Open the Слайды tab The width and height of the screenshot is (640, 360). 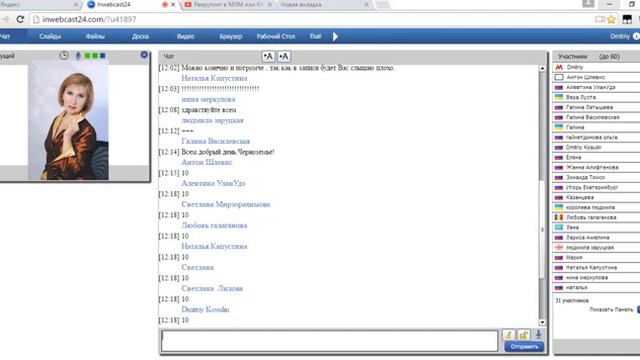coord(50,36)
